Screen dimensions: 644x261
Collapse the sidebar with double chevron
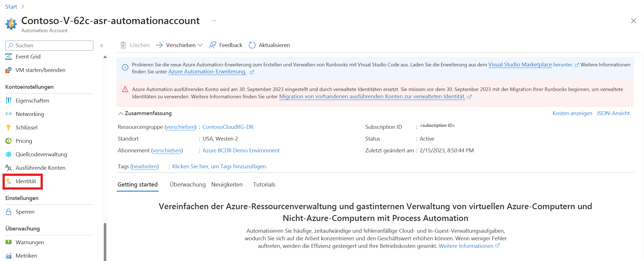pos(102,45)
